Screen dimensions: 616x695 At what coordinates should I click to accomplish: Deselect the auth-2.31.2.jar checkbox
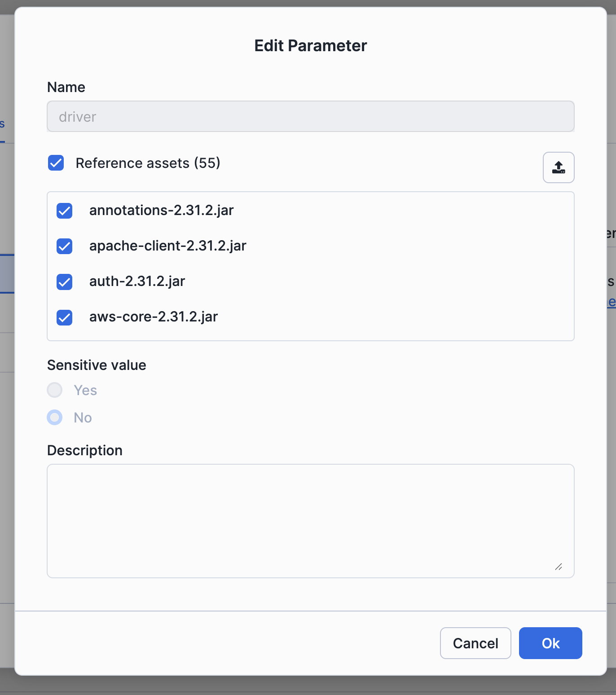pos(65,282)
